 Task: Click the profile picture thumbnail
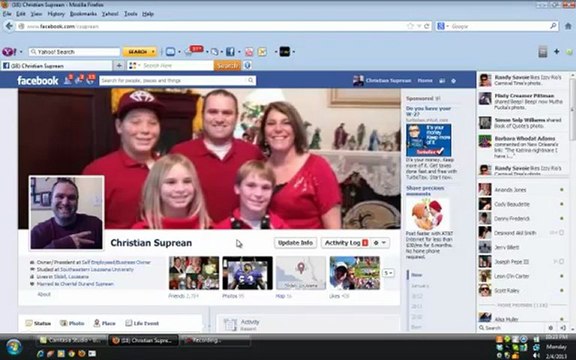(66, 213)
